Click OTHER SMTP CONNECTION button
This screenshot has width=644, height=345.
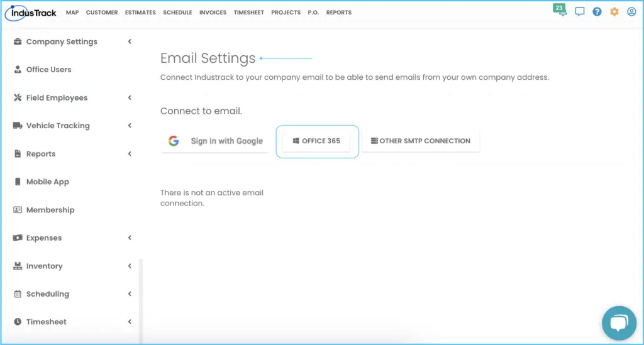[421, 141]
